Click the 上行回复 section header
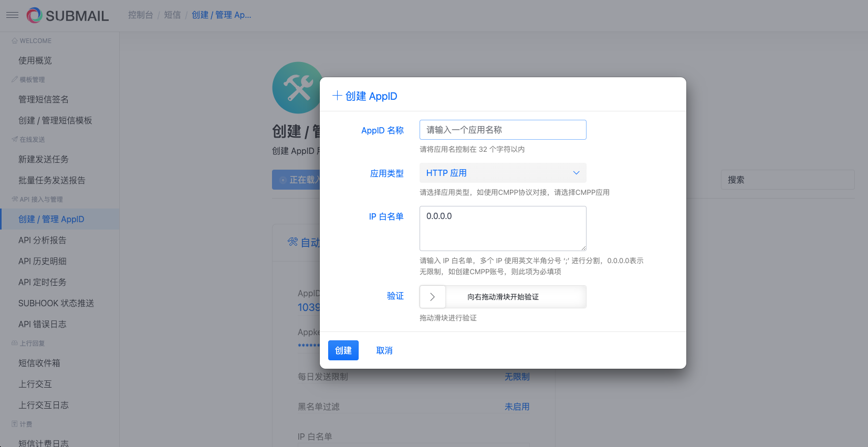The image size is (868, 447). (28, 344)
